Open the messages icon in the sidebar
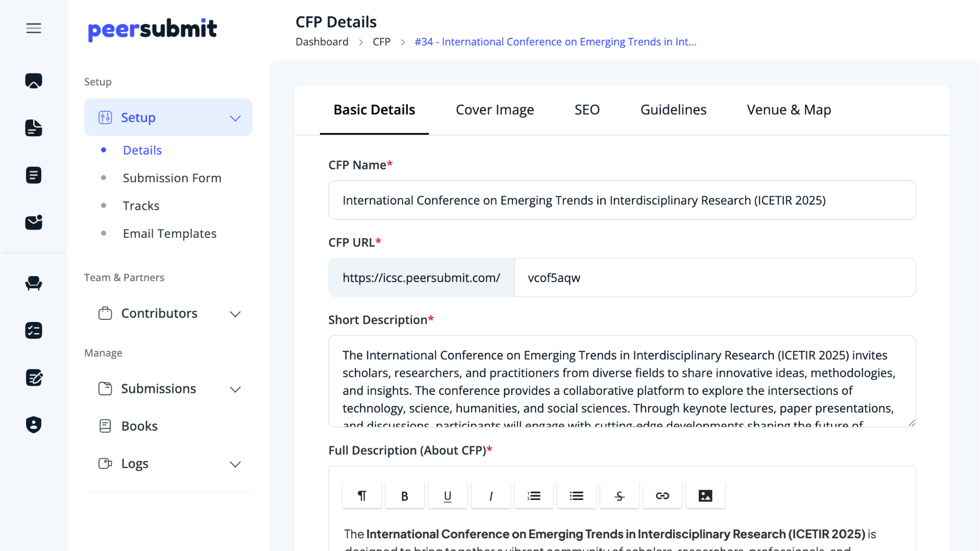 [33, 222]
